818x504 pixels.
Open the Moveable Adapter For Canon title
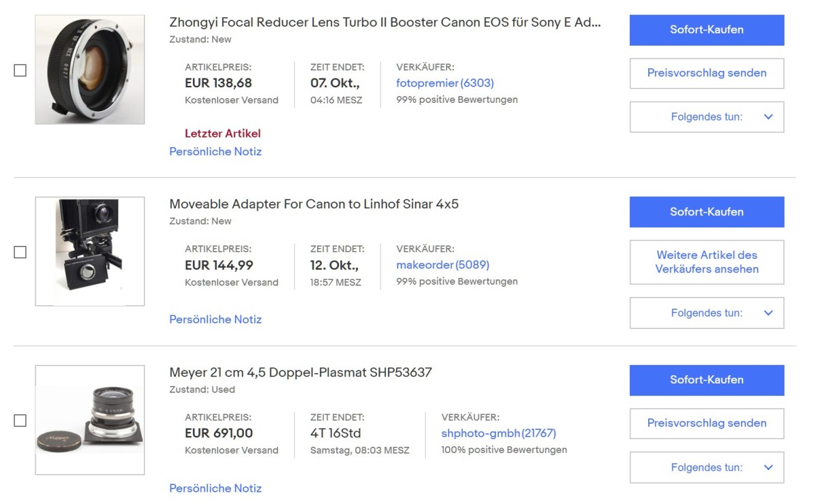click(x=314, y=204)
